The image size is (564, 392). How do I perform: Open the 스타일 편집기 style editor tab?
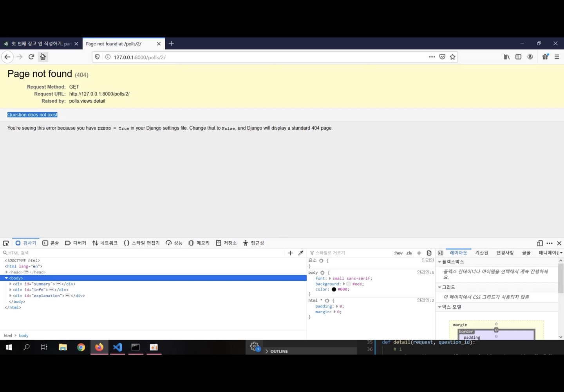[x=141, y=243]
